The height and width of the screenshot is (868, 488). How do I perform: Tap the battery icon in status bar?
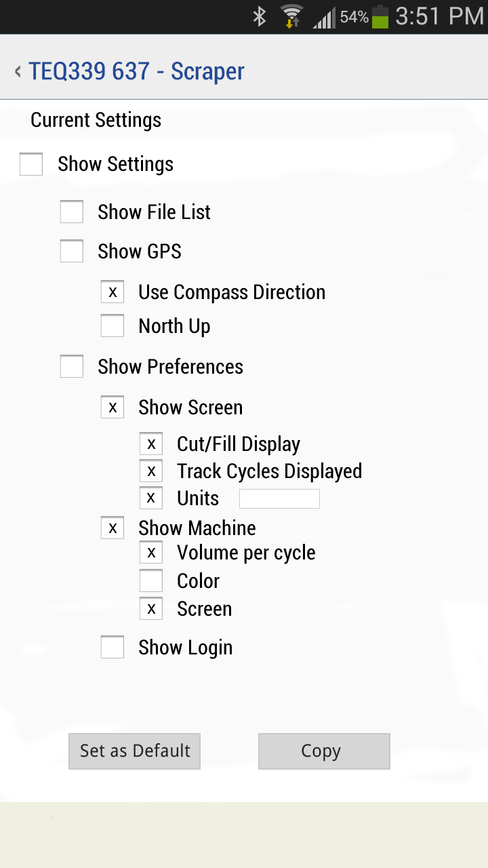(x=380, y=16)
